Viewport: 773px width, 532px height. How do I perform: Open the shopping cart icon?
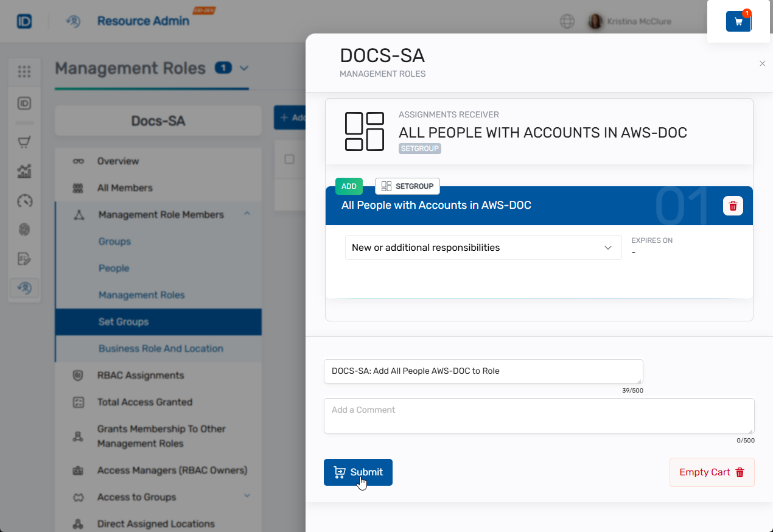(x=738, y=21)
